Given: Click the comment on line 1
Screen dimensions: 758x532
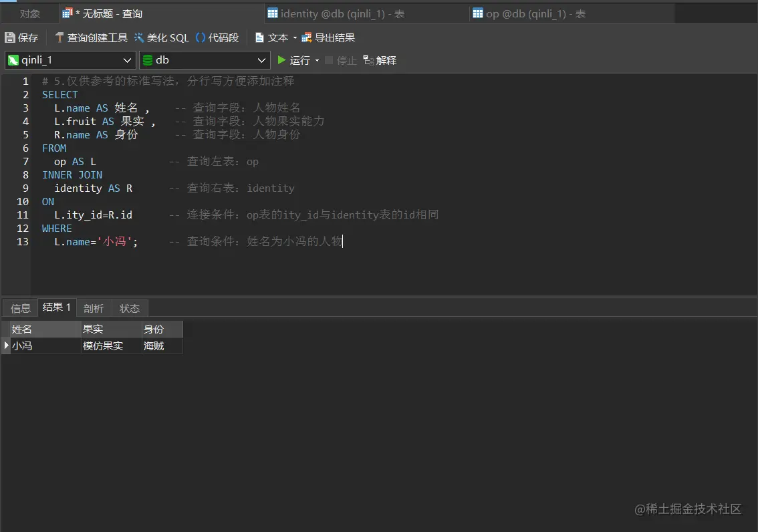Looking at the screenshot, I should 168,81.
